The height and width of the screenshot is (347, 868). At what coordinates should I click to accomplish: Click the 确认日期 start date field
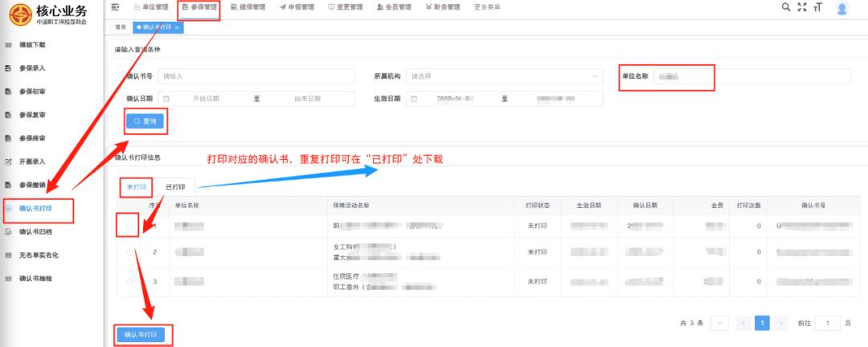click(206, 99)
